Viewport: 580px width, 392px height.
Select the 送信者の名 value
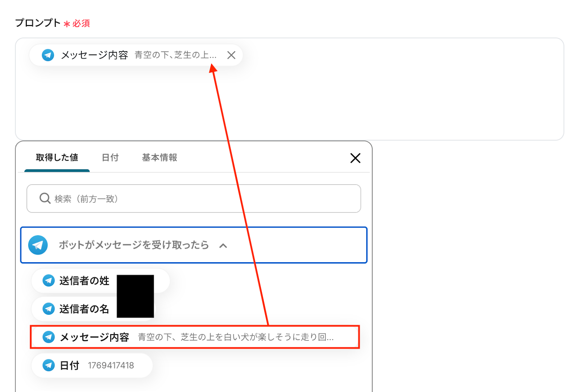(x=94, y=309)
